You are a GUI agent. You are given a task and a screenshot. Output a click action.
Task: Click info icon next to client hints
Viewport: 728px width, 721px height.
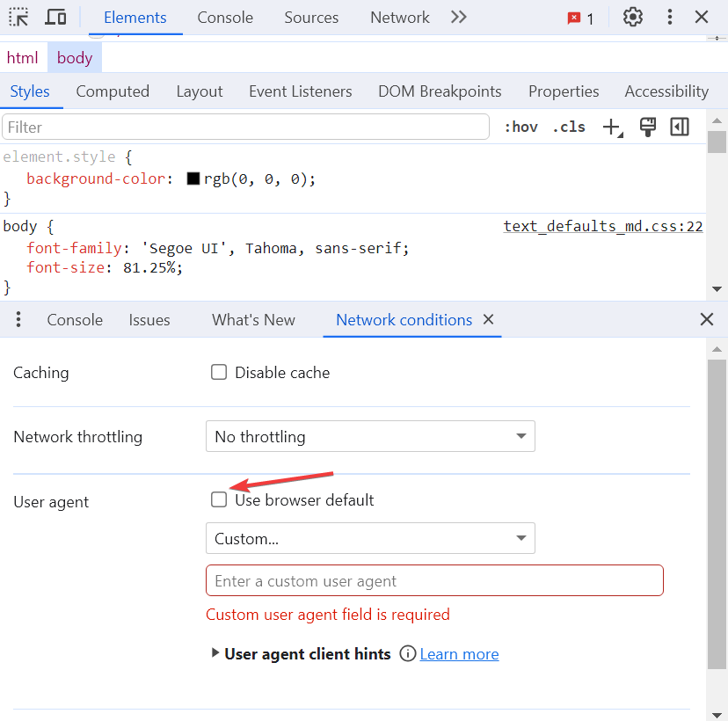coord(407,653)
